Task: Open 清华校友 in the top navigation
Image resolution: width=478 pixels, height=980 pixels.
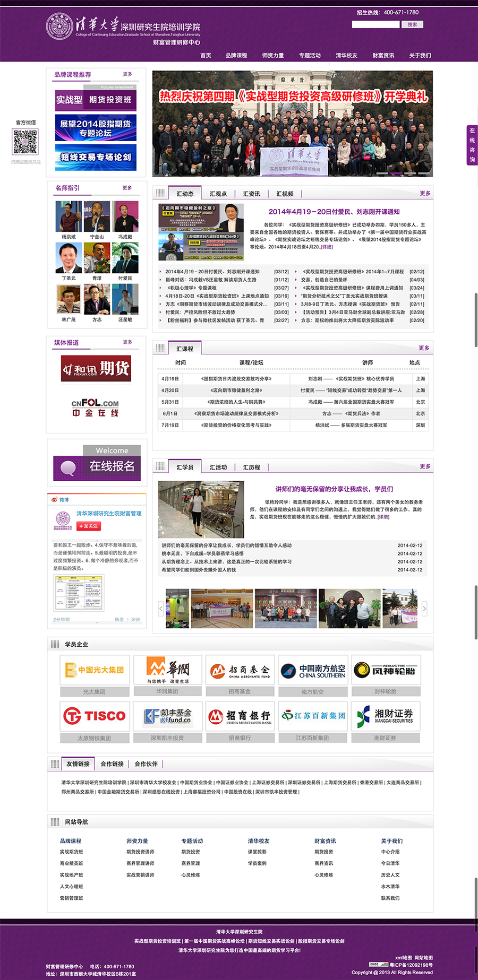Action: [x=346, y=56]
